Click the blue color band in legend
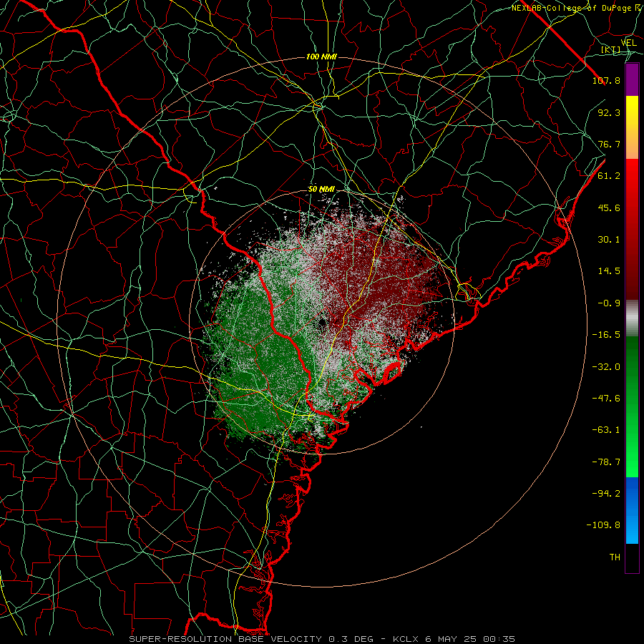This screenshot has width=644, height=644. point(632,510)
